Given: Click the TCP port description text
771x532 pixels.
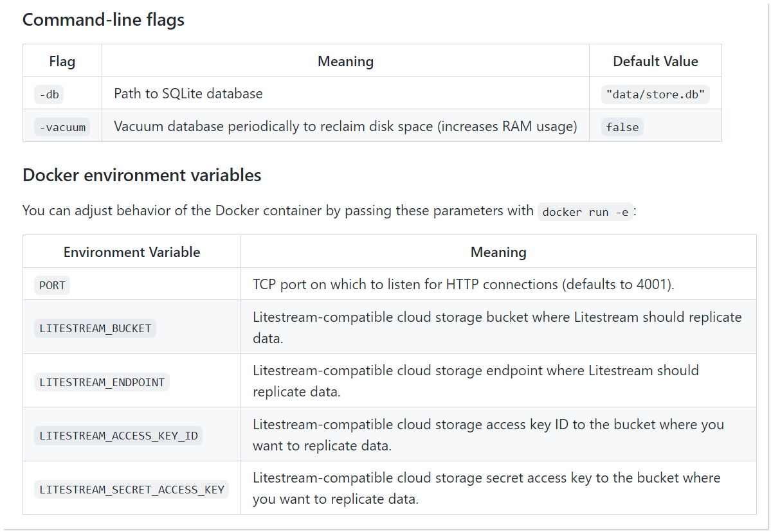Looking at the screenshot, I should [463, 285].
